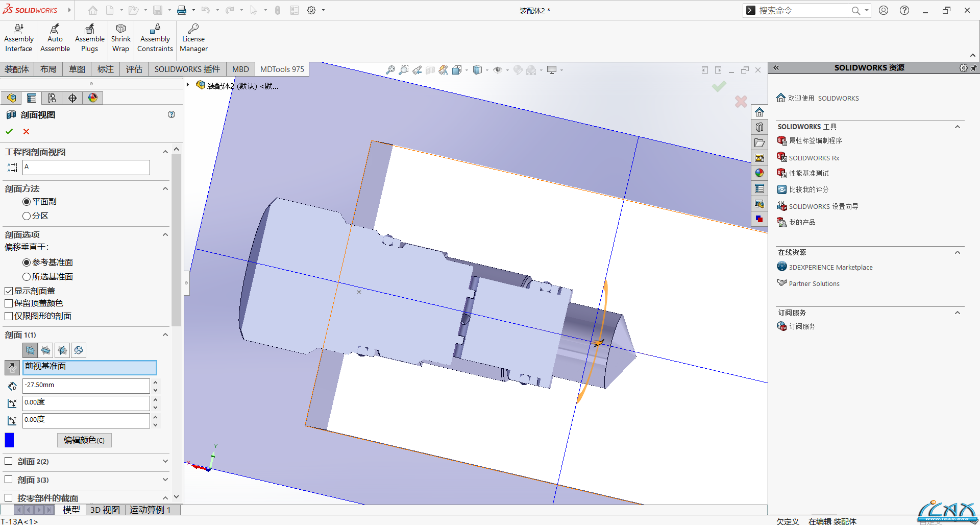Select the top plane section button
The height and width of the screenshot is (525, 980).
(x=46, y=350)
